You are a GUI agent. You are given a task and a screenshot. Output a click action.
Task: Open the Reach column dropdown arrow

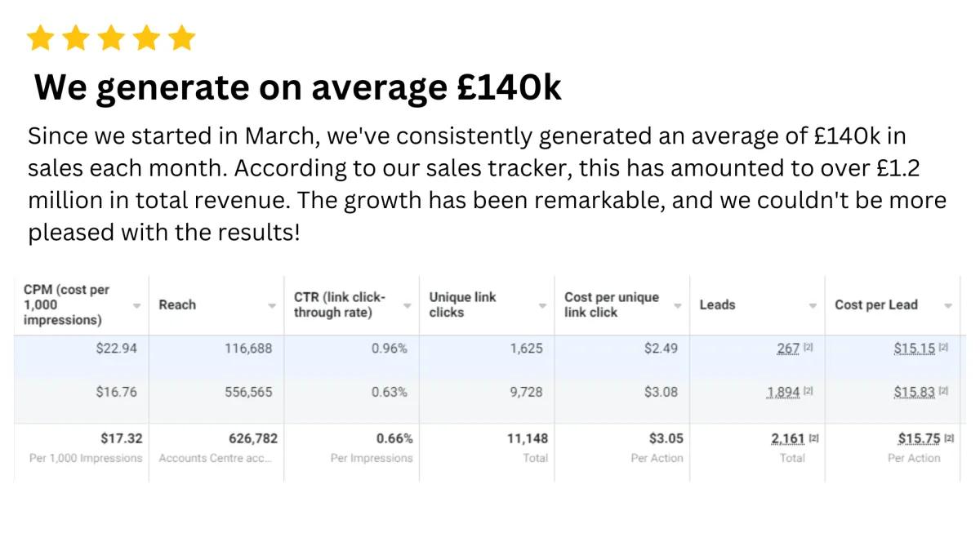click(x=272, y=305)
